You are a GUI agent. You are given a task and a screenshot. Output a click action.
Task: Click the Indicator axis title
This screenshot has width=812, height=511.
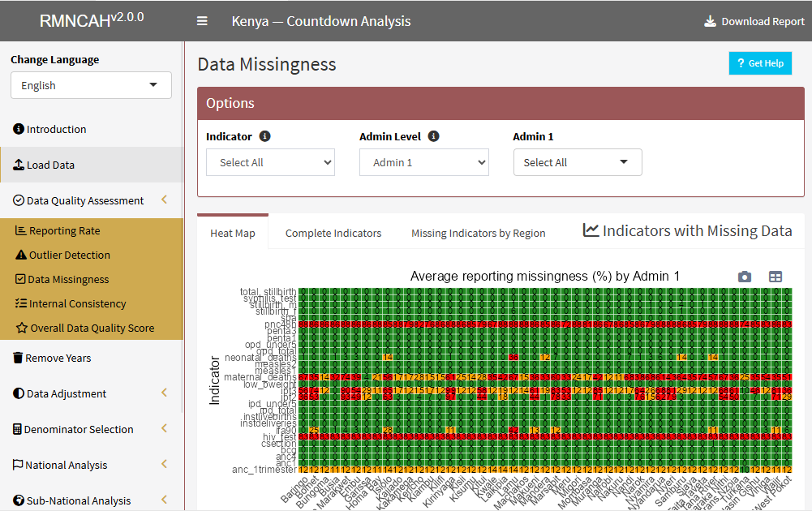(x=214, y=380)
